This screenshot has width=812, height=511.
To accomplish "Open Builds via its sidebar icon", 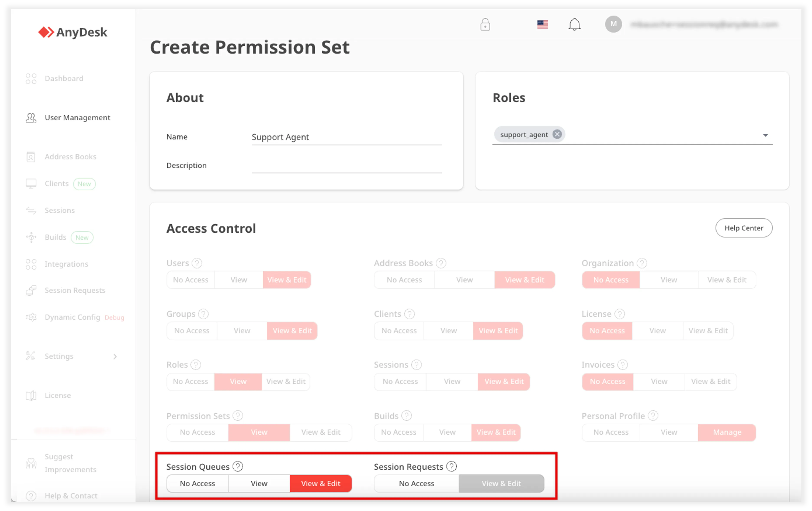I will point(31,237).
